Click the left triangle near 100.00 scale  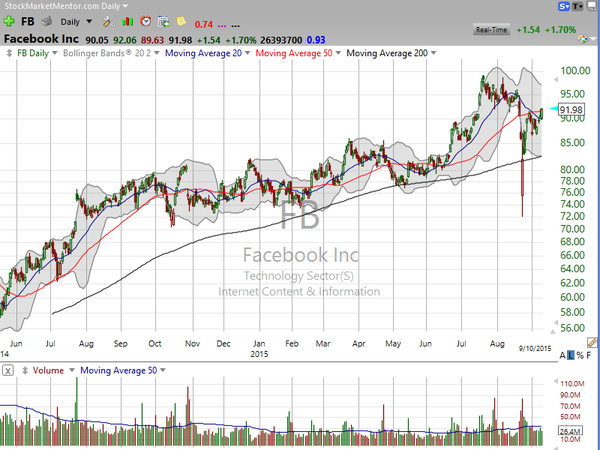pyautogui.click(x=556, y=80)
